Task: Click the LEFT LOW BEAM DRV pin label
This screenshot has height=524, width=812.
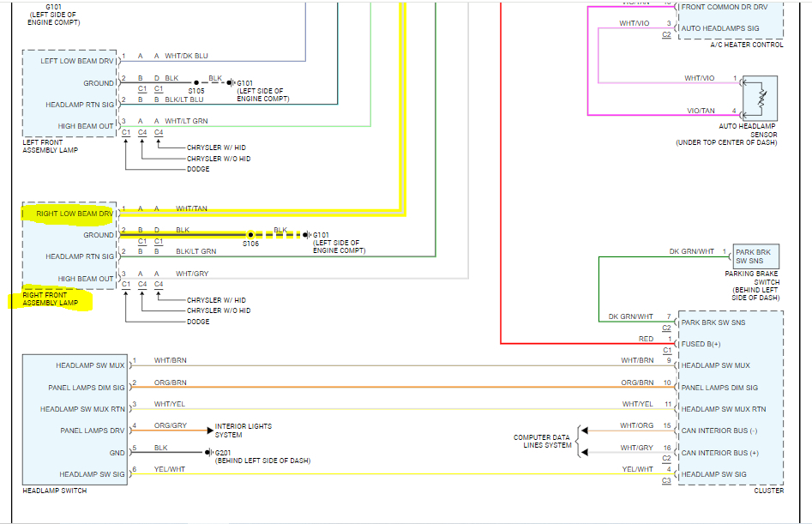Action: (x=76, y=61)
